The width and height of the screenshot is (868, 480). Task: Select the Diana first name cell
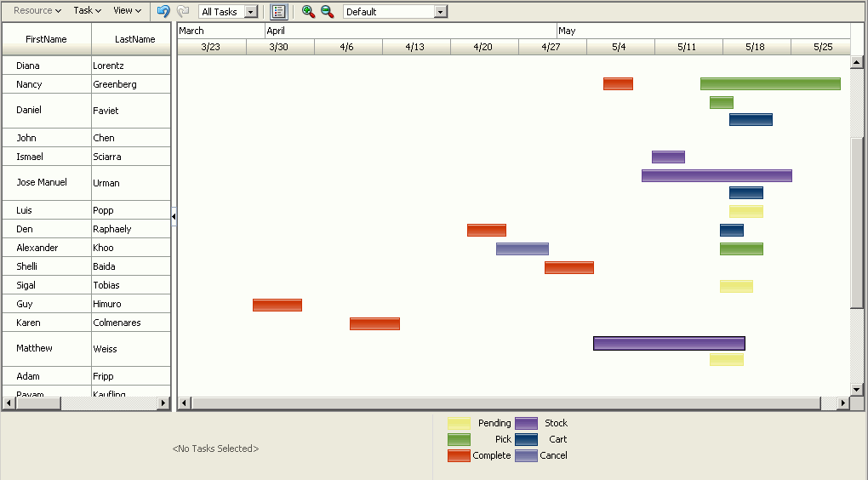[x=47, y=66]
